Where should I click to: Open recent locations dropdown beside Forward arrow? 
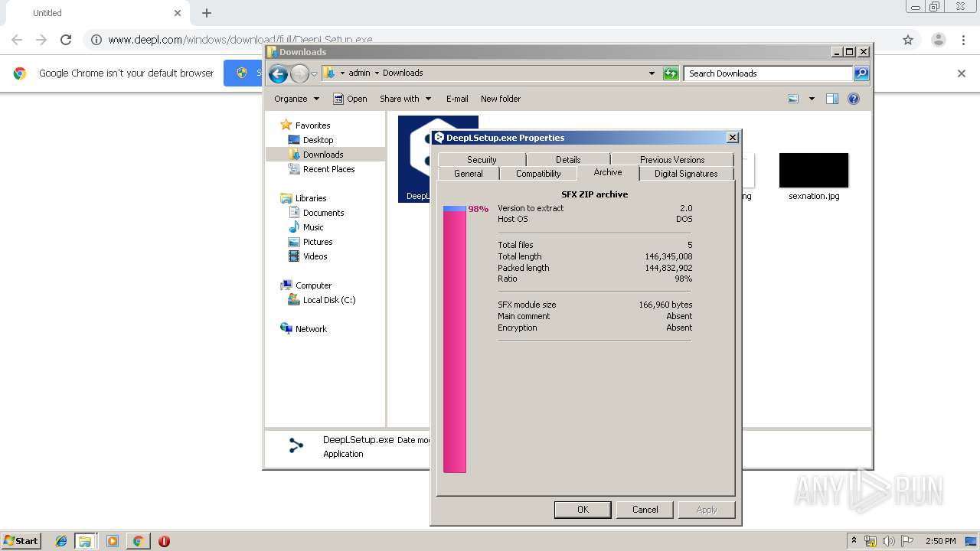coord(314,74)
